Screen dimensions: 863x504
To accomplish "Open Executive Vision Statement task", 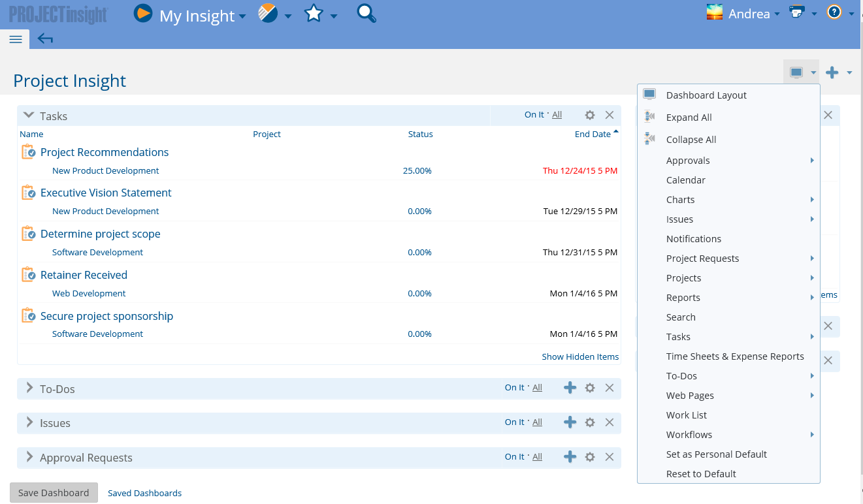I will [x=106, y=193].
